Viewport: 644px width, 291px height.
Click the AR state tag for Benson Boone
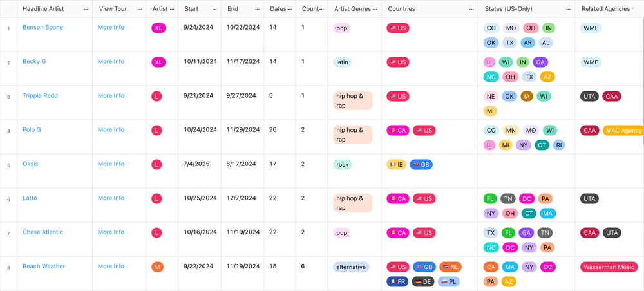(x=528, y=42)
